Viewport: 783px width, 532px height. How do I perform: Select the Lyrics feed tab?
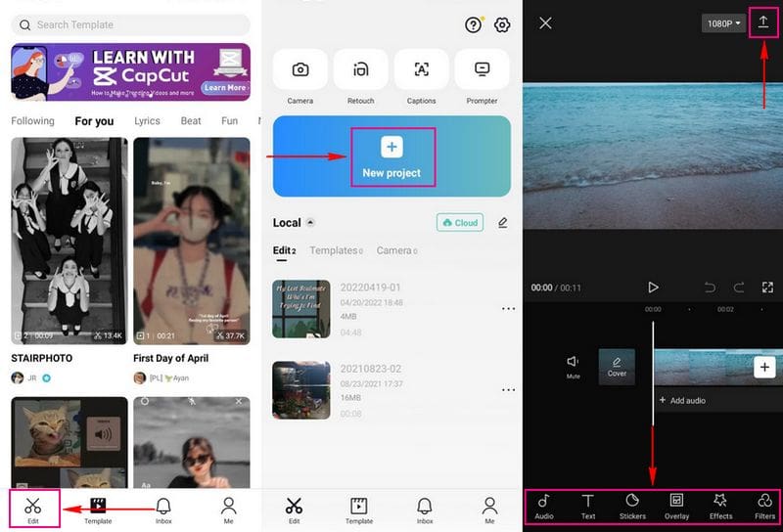(148, 120)
